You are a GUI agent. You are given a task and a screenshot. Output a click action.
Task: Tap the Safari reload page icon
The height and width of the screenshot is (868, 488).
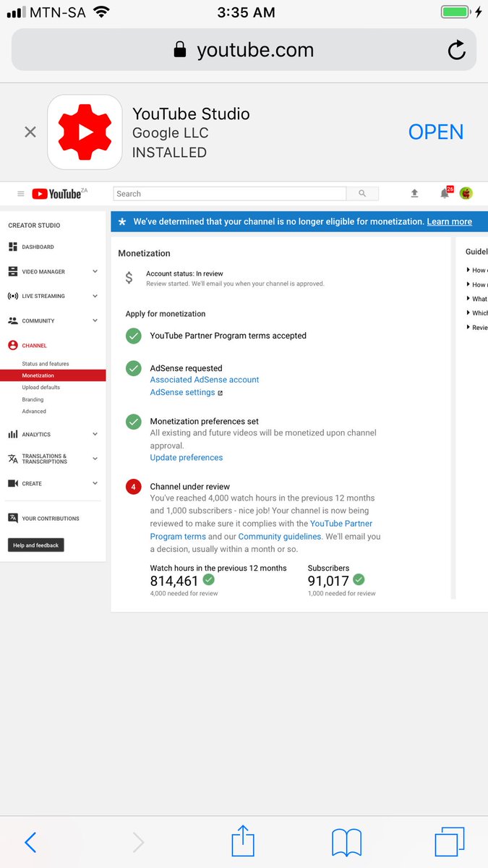point(456,50)
